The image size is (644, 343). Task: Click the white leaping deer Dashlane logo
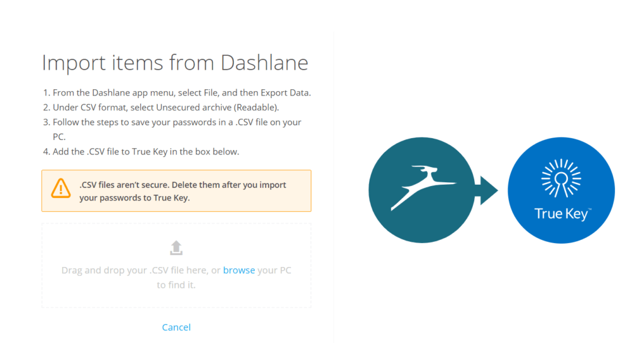click(423, 188)
